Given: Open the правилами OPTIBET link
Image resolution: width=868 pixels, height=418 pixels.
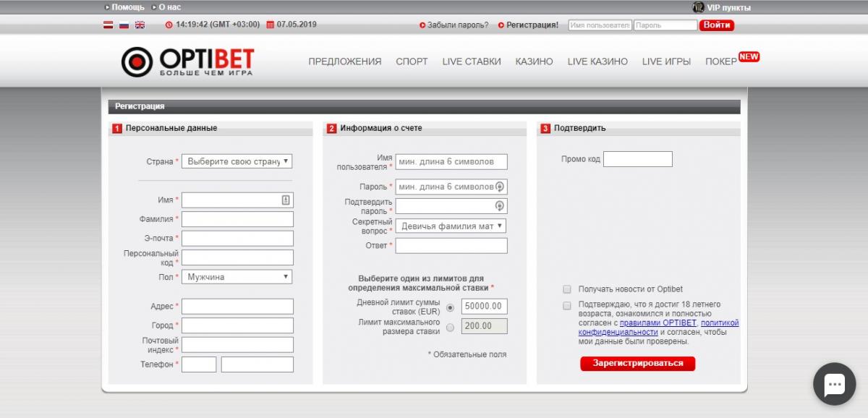Looking at the screenshot, I should pos(658,323).
